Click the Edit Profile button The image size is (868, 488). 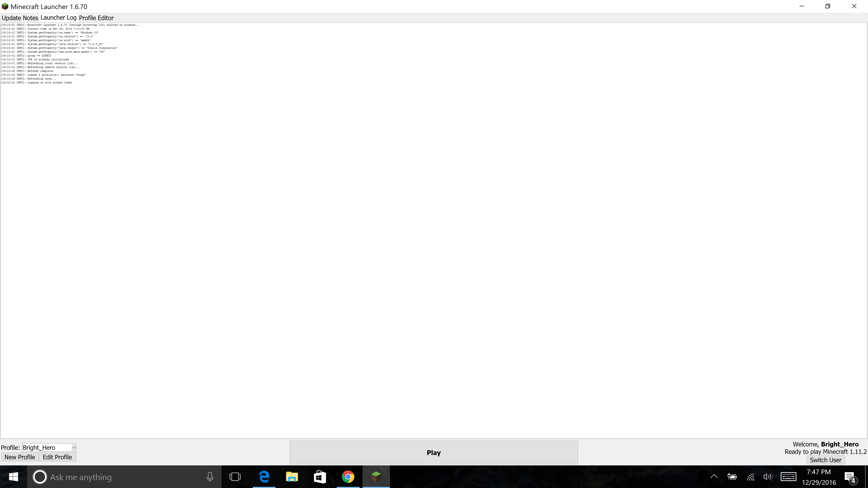tap(57, 457)
